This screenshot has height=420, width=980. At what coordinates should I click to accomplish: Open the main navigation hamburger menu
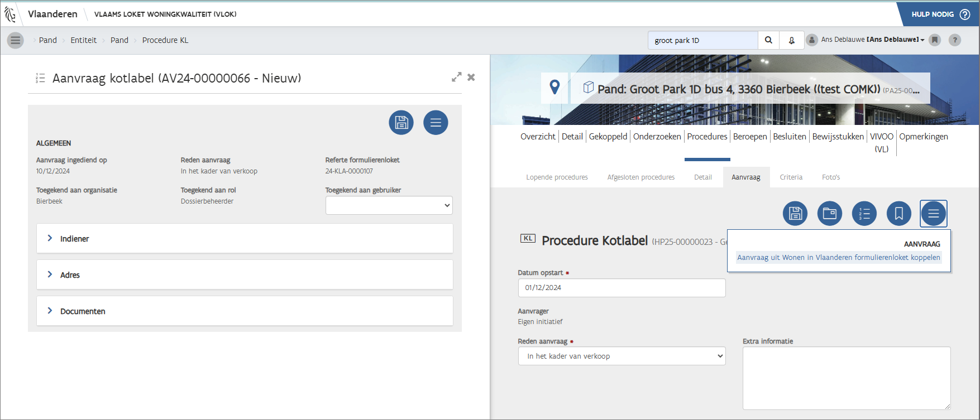tap(15, 40)
